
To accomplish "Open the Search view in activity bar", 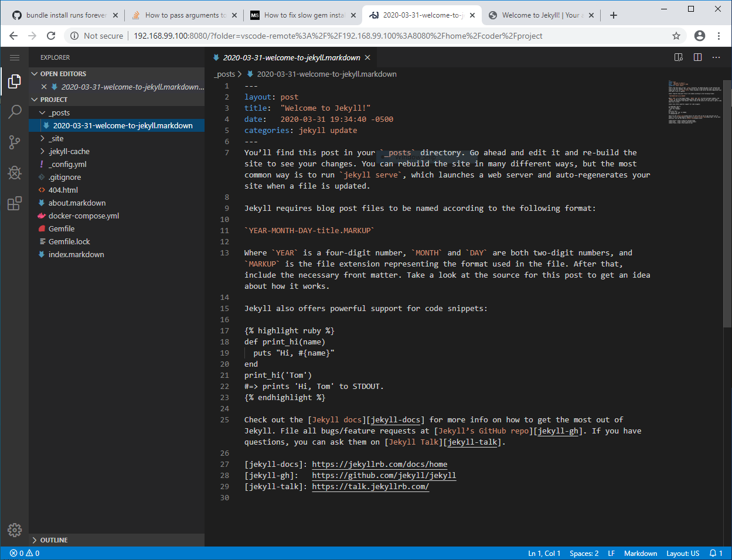I will click(15, 111).
